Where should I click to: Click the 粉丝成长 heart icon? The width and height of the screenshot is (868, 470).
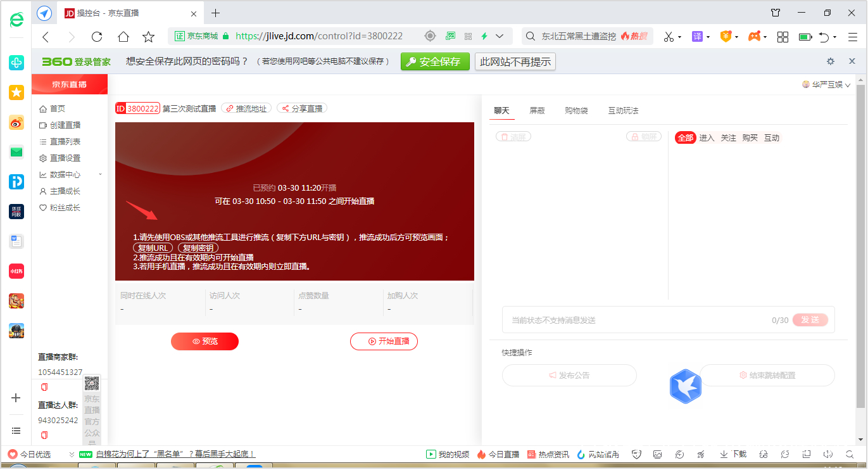43,207
